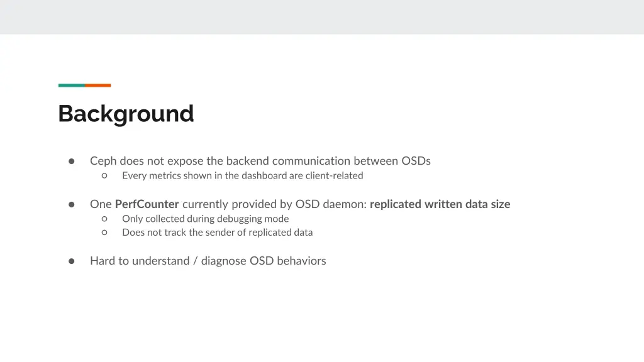Viewport: 644px width, 362px height.
Task: Click the filled bullet beside "Hard to understand"
Action: pyautogui.click(x=72, y=261)
